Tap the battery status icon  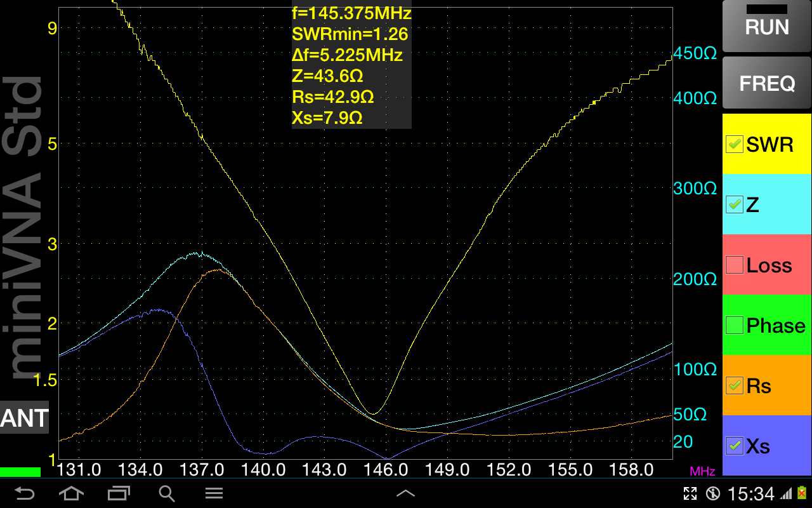[801, 493]
